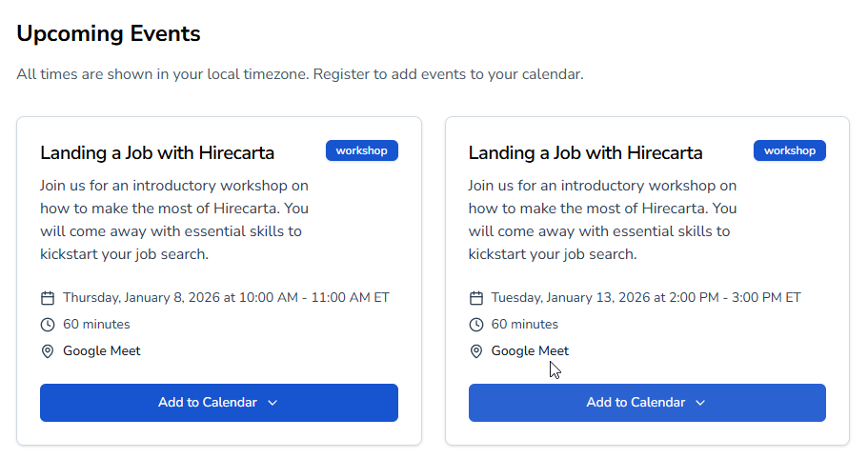Click location pin icon in January 8 event card
The image size is (868, 458).
(48, 351)
